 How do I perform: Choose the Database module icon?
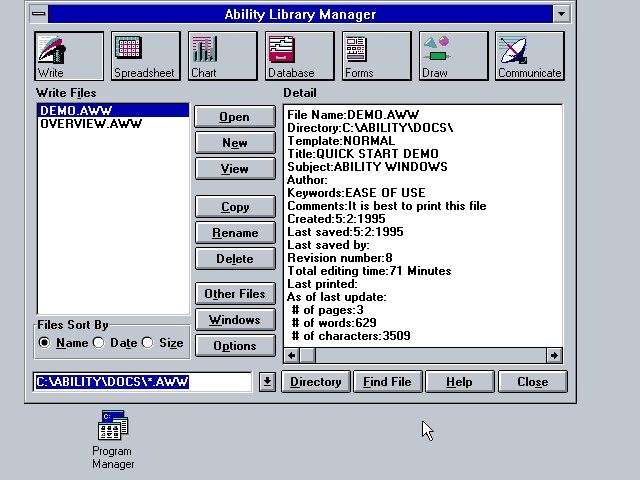[299, 56]
